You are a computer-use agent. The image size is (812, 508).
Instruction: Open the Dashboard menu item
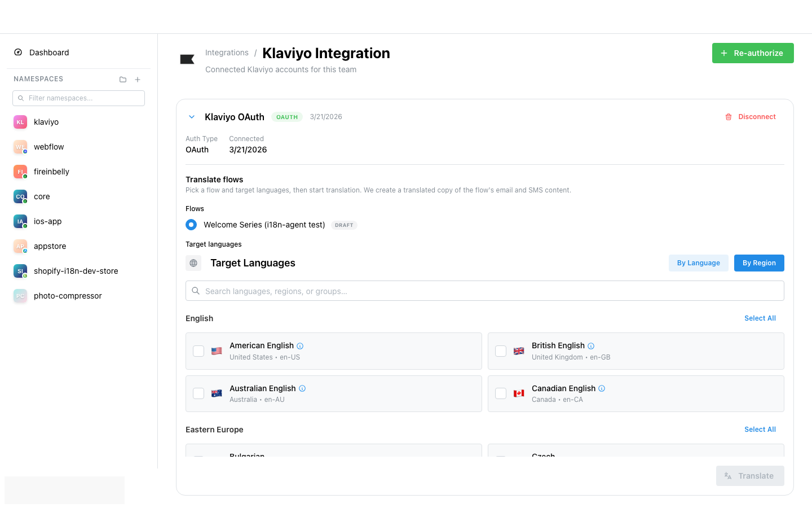pos(78,52)
